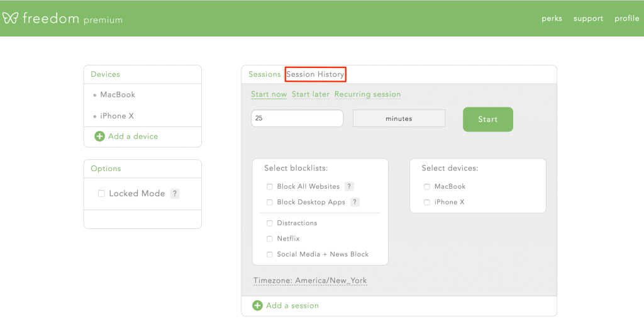Click the freedom premium wordmark
Viewport: 644px width, 319px height.
pos(73,18)
